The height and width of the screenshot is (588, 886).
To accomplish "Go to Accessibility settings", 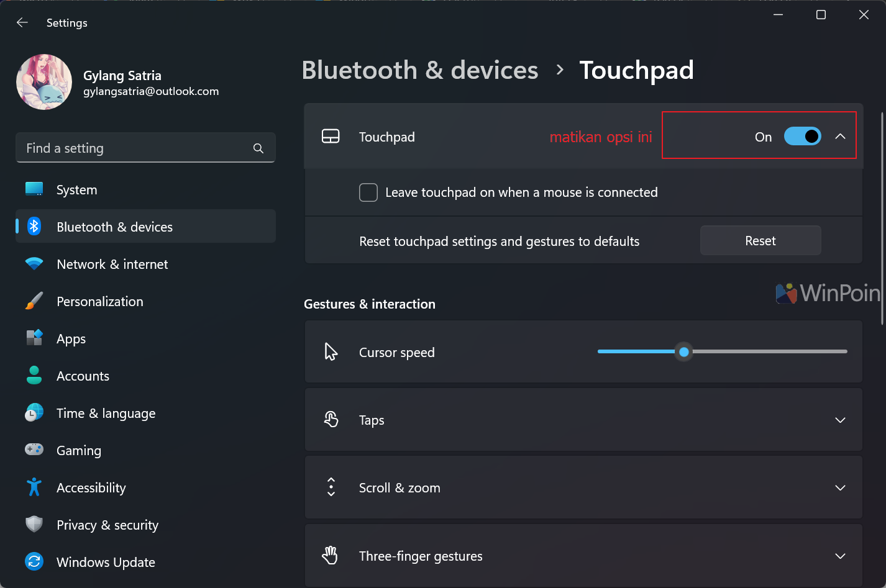I will (91, 488).
